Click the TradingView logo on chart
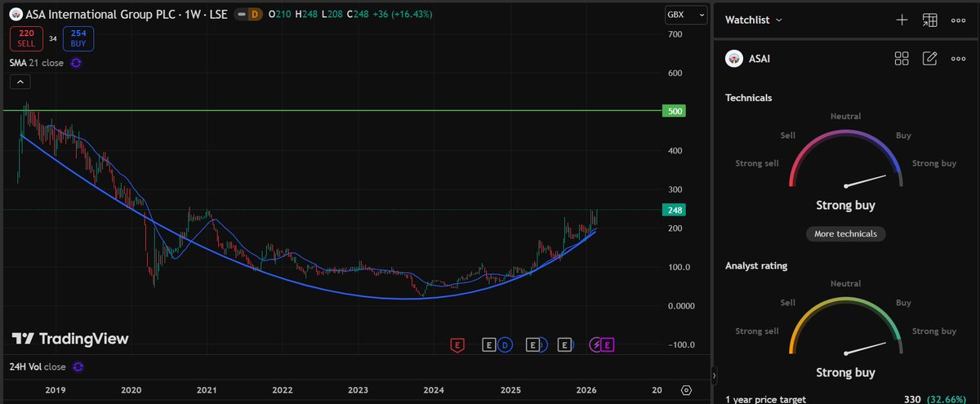The width and height of the screenshot is (980, 404). (x=70, y=339)
